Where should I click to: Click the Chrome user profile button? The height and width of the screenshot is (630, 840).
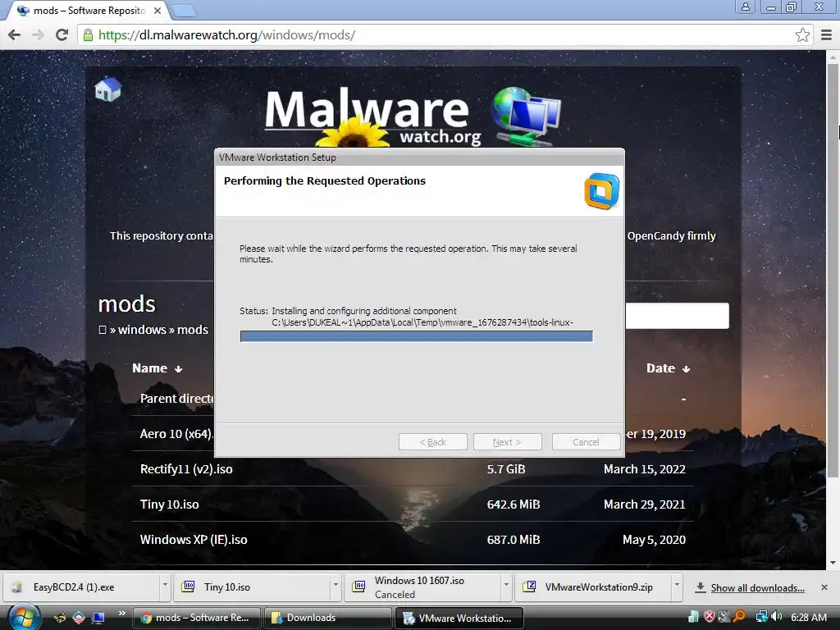click(745, 7)
